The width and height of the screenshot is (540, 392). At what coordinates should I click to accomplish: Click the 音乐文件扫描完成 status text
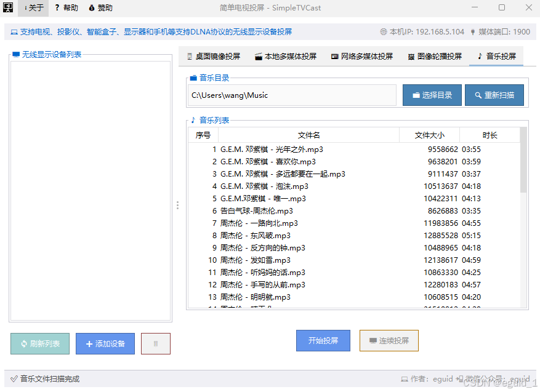(x=50, y=379)
